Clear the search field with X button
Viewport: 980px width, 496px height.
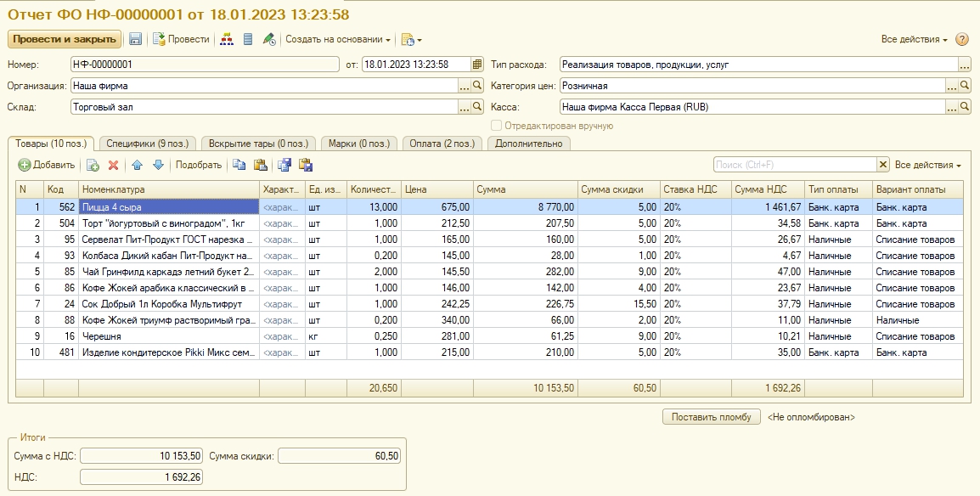pyautogui.click(x=882, y=164)
